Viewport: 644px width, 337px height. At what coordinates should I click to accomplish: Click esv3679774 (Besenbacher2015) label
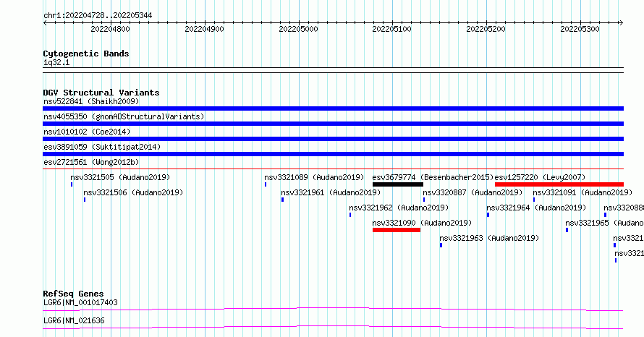click(x=433, y=177)
